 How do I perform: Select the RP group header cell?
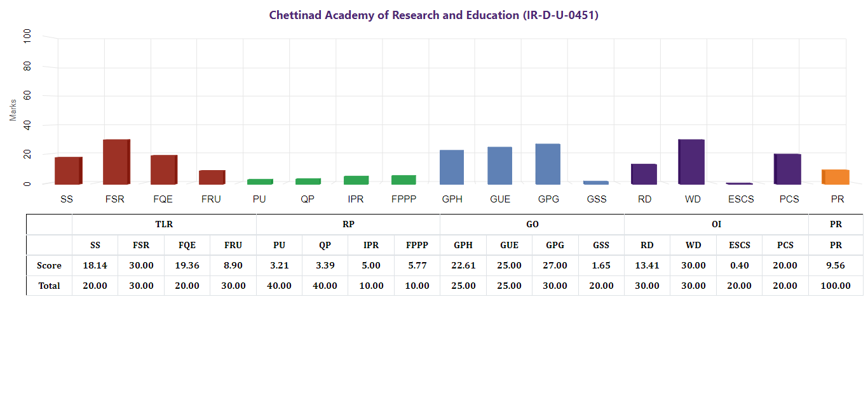tap(348, 225)
